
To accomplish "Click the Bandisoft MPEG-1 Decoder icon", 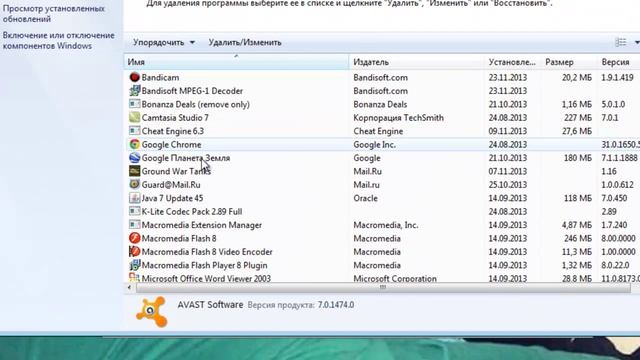I will click(134, 91).
